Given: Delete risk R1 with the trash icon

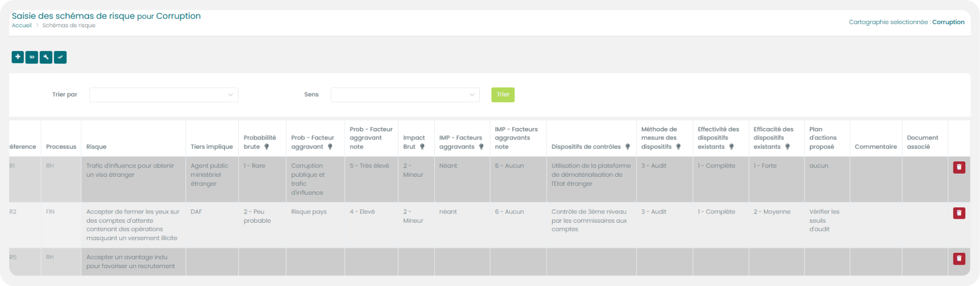Looking at the screenshot, I should [x=959, y=168].
